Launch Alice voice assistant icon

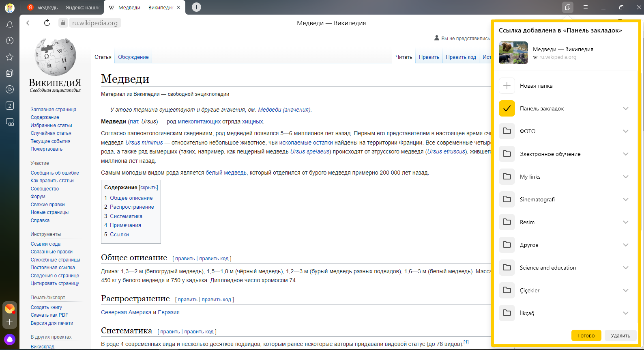click(10, 339)
